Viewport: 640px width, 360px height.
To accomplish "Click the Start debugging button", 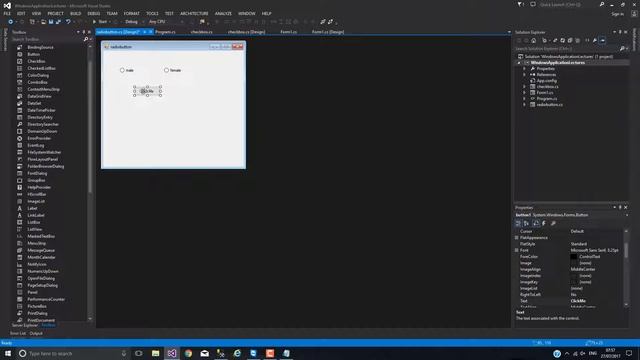I will click(x=100, y=22).
